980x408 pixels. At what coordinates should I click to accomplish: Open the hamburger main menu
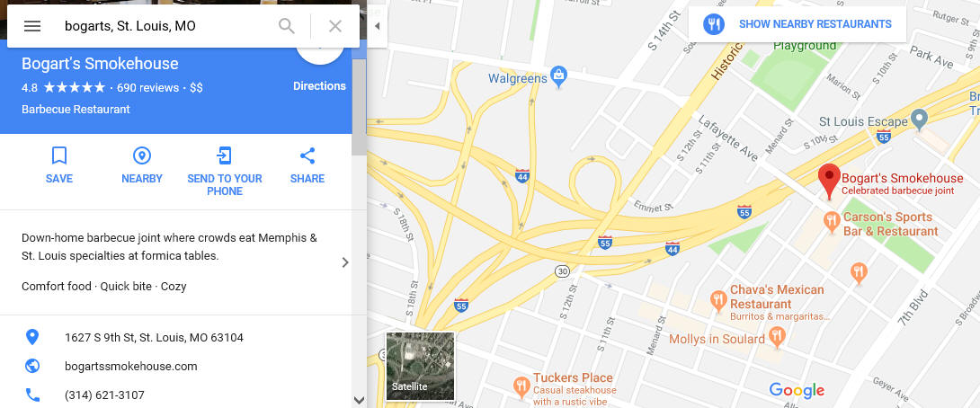point(31,26)
